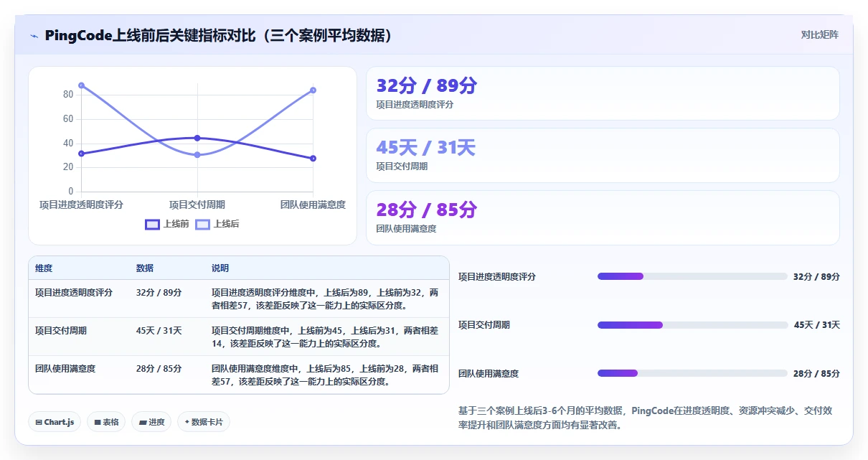
Task: Open the 32分 / 89分 data card
Action: tap(603, 93)
